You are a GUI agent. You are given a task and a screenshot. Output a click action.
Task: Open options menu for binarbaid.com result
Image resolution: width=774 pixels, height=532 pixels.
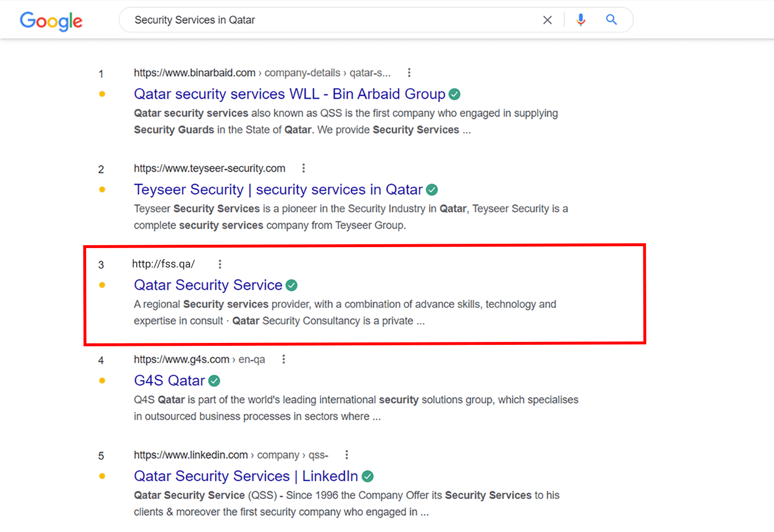tap(409, 73)
